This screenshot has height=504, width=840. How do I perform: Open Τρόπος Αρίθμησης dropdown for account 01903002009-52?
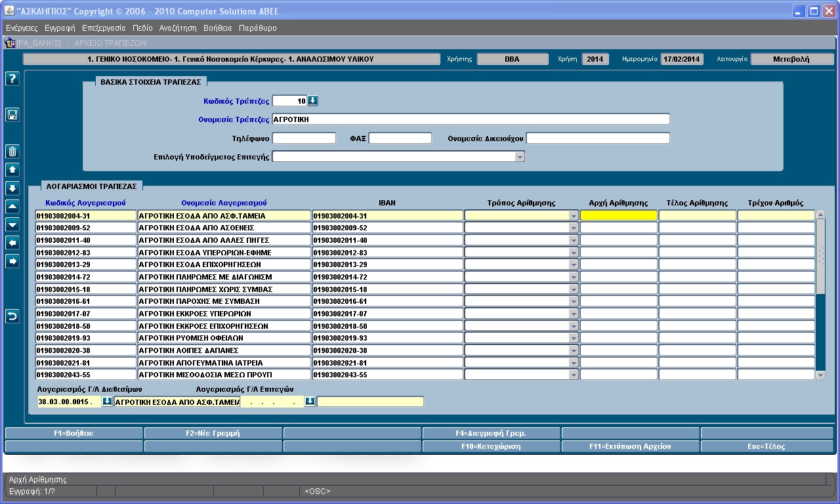(574, 228)
